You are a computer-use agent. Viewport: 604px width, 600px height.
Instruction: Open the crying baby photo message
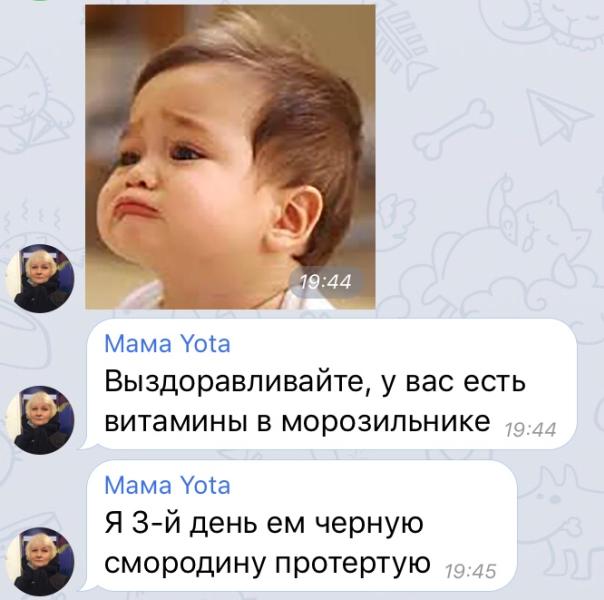pyautogui.click(x=230, y=157)
